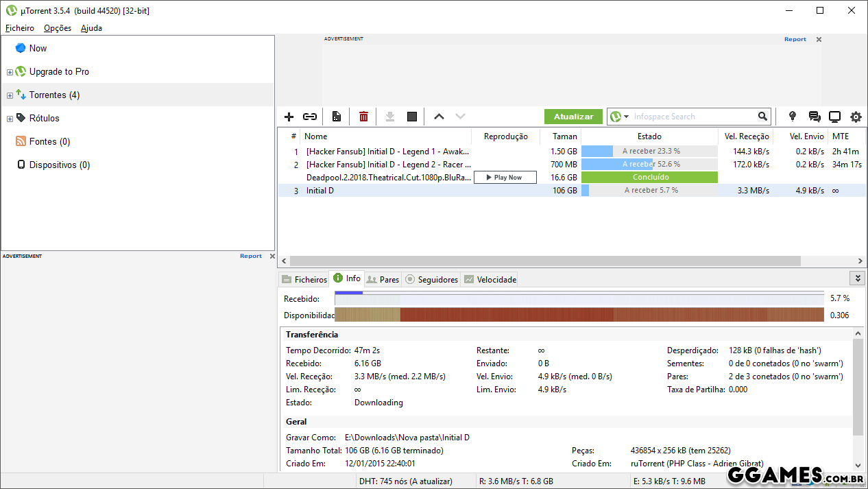Open the search provider dropdown arrow

point(626,117)
